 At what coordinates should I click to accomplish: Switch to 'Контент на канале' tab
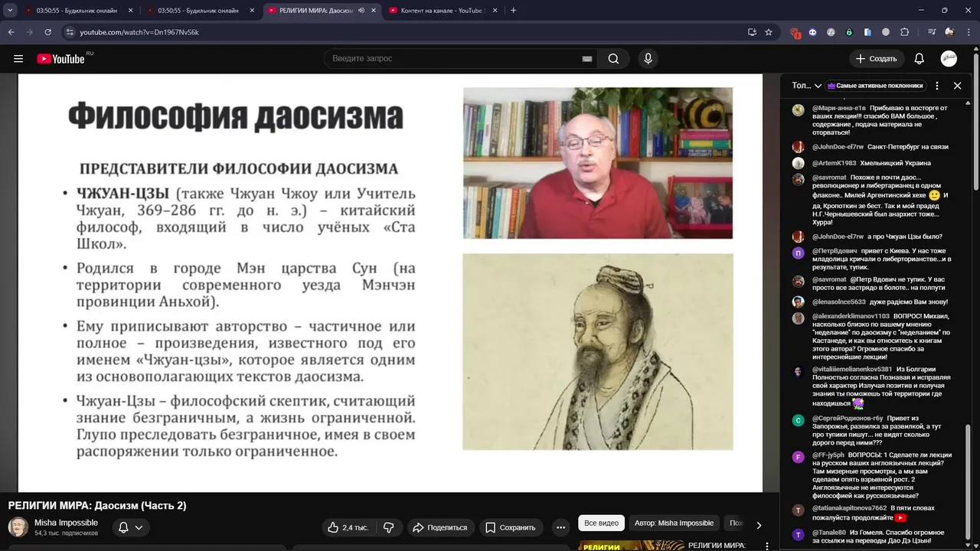tap(438, 11)
